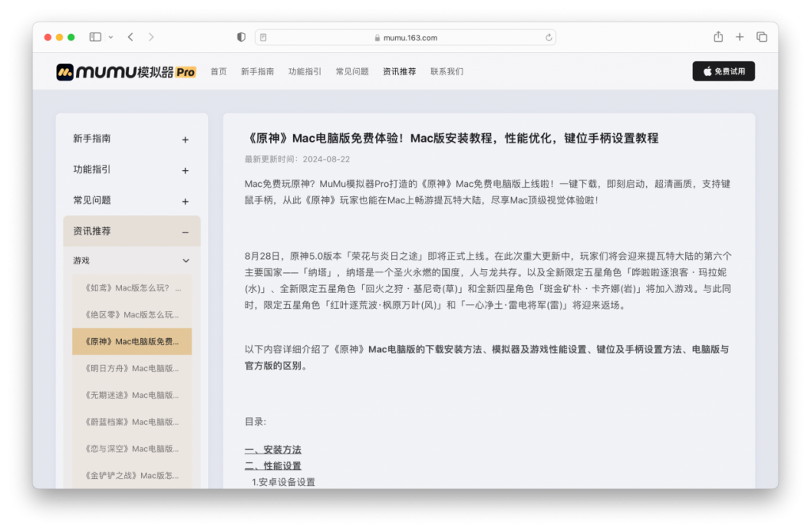This screenshot has width=811, height=532.
Task: Open the 功能指引 top nav item
Action: click(305, 72)
